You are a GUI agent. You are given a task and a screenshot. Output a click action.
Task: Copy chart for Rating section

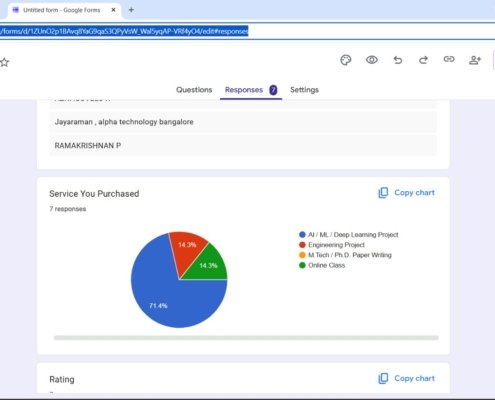click(407, 378)
